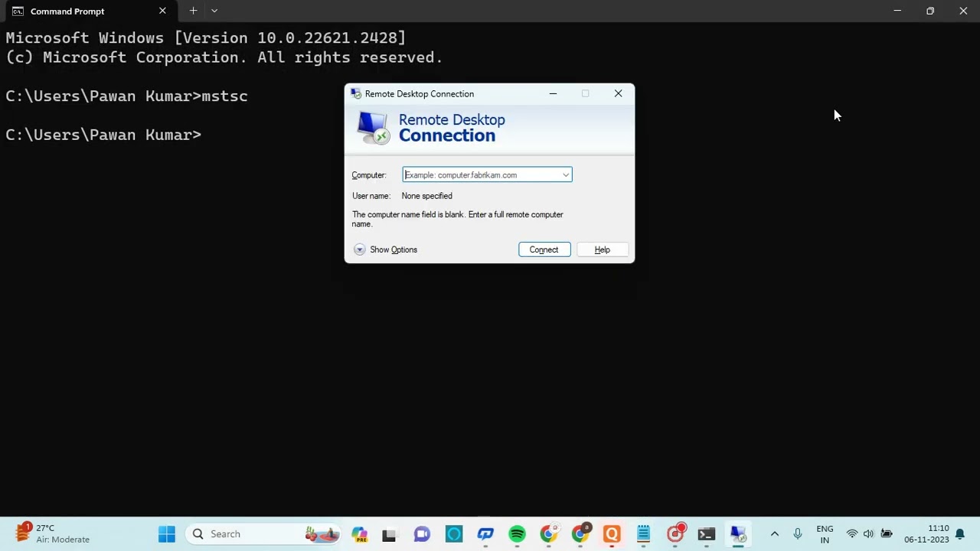Open the blue chat-bubble taskbar app
980x551 pixels.
coord(485,533)
